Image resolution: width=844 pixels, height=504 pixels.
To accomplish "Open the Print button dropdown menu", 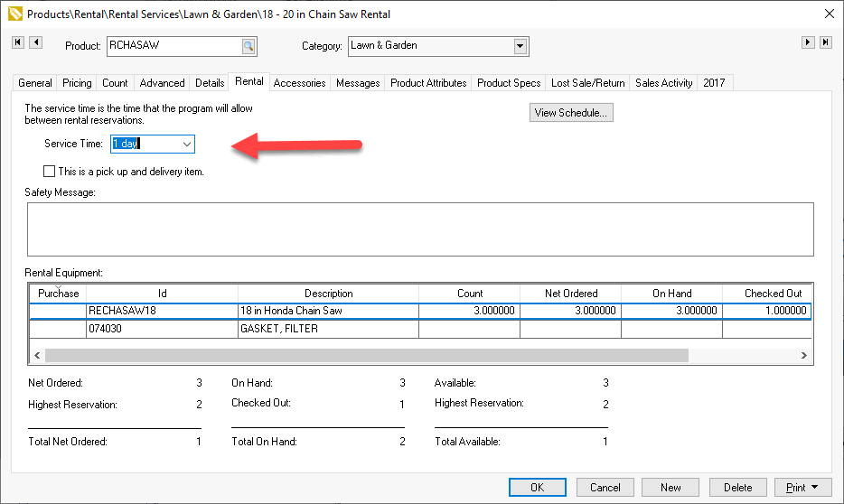I will (816, 488).
